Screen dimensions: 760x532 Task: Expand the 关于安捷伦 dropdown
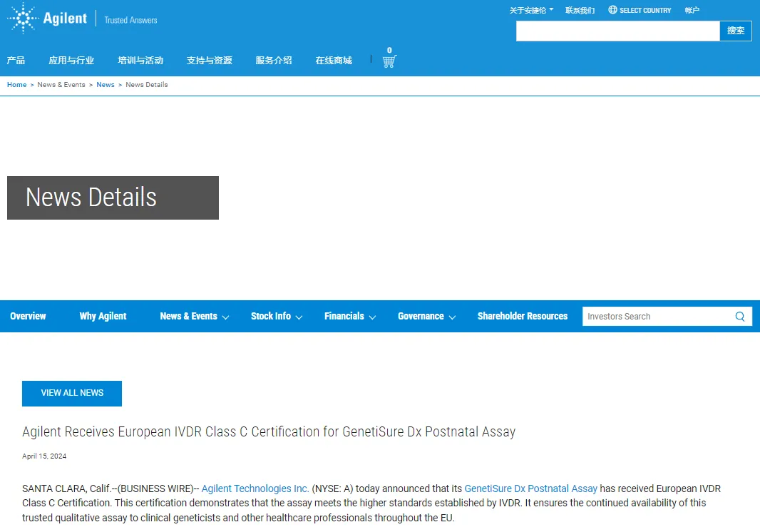(x=531, y=10)
